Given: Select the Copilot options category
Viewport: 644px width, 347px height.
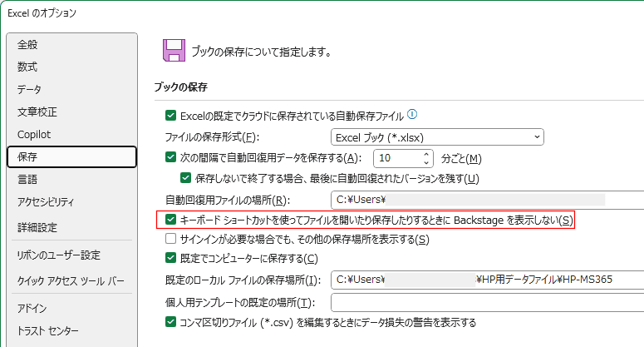Looking at the screenshot, I should coord(34,134).
